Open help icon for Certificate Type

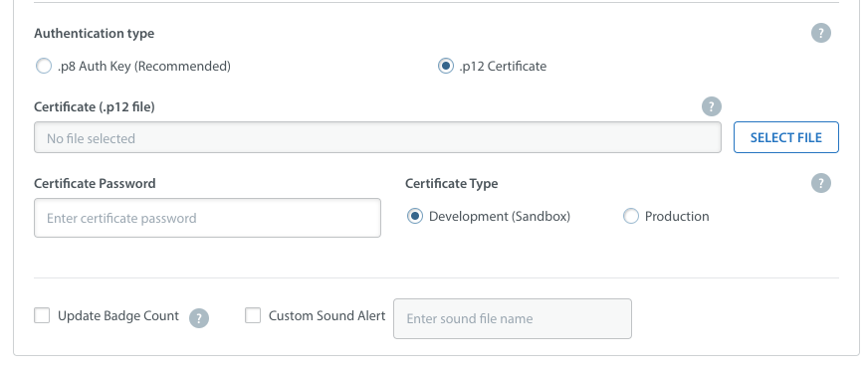(x=821, y=183)
